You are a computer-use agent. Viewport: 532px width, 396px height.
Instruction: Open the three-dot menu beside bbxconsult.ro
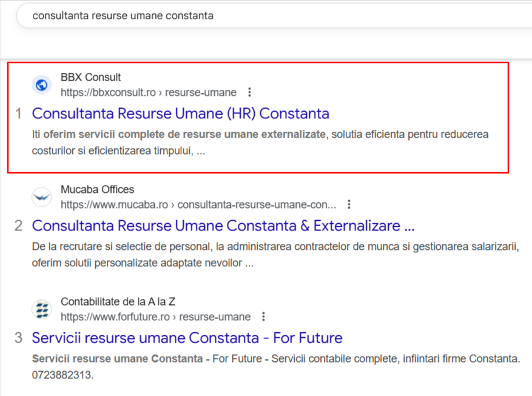[x=249, y=92]
